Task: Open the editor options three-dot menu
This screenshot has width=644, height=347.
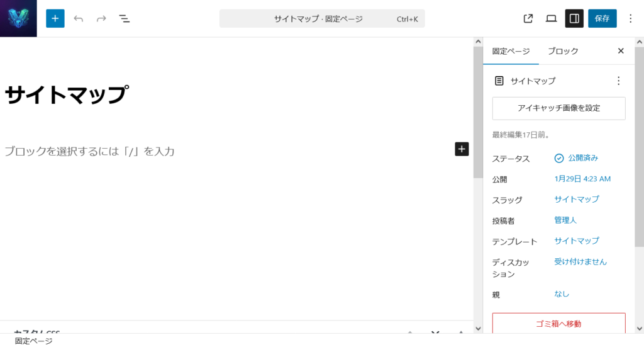Action: pos(631,18)
